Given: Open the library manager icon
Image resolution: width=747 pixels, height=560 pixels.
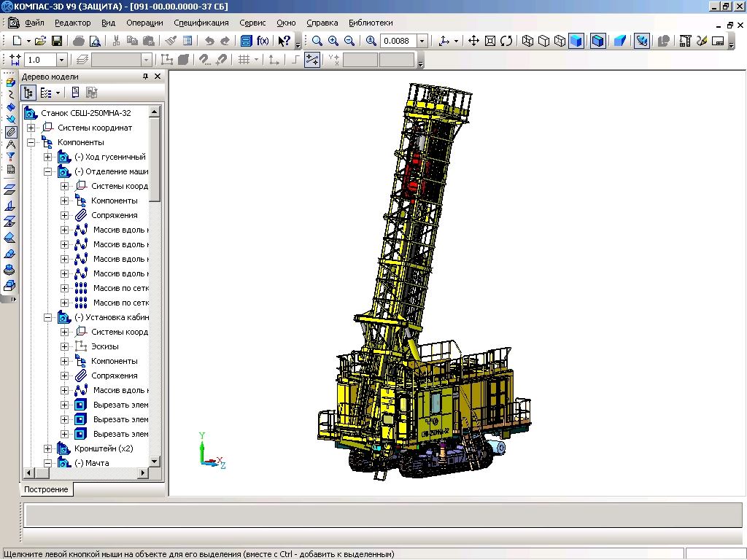Looking at the screenshot, I should click(246, 41).
